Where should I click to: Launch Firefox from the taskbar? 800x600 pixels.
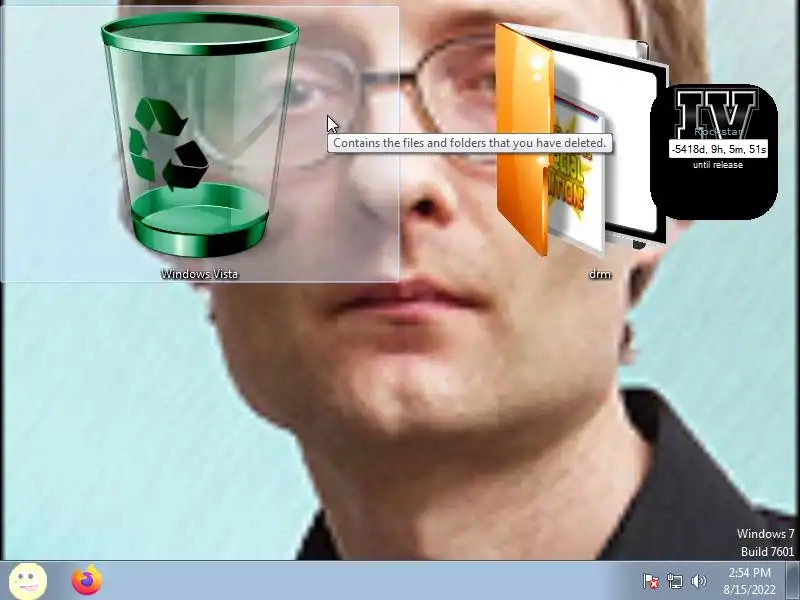tap(87, 580)
